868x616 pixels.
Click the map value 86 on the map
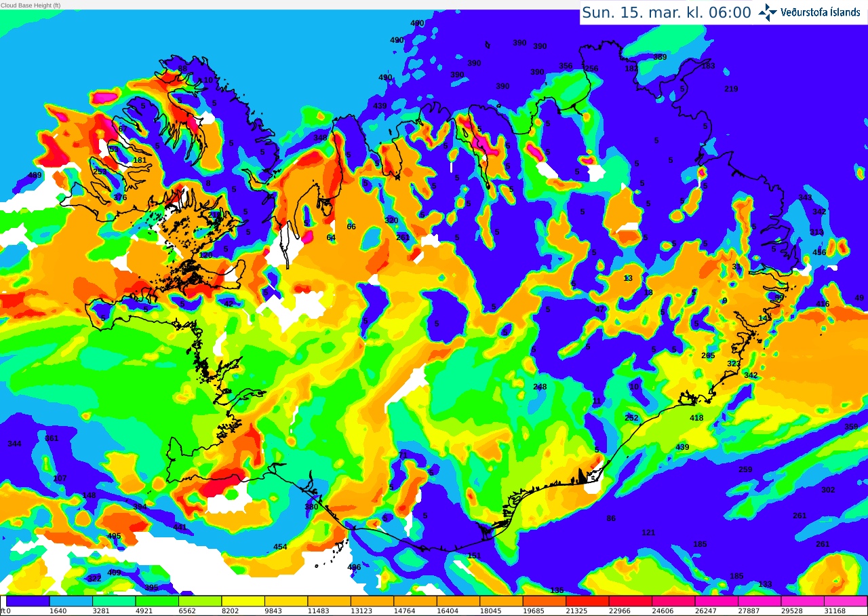[611, 518]
